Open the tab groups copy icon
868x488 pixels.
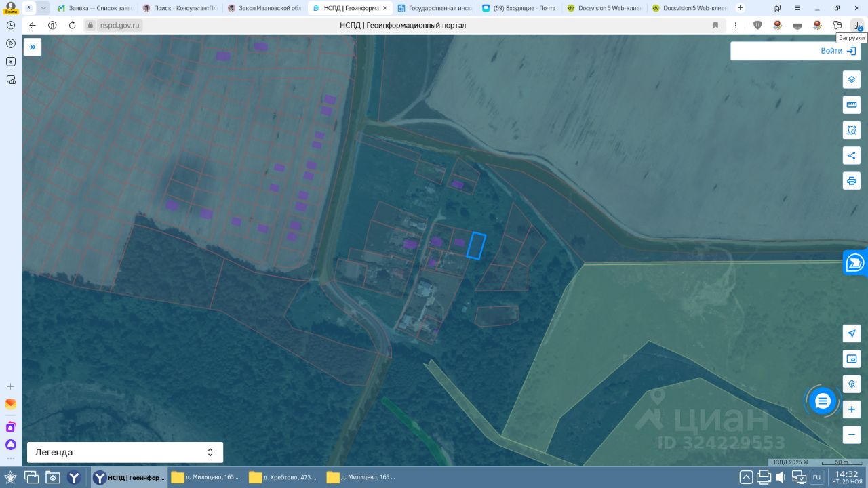[x=777, y=8]
